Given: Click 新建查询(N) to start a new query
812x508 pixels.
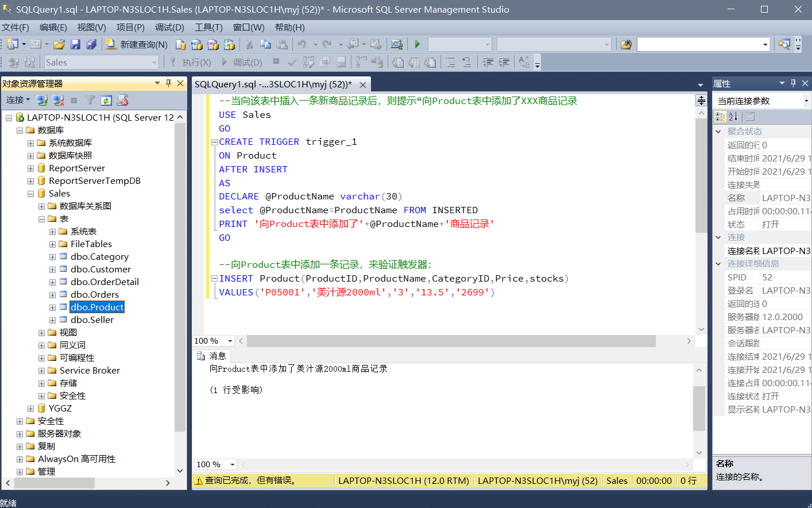Looking at the screenshot, I should coord(136,44).
